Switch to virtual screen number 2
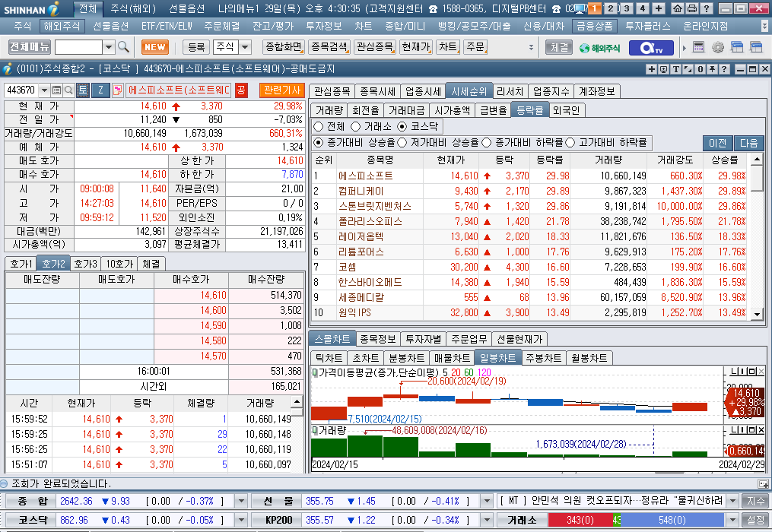 pyautogui.click(x=611, y=8)
